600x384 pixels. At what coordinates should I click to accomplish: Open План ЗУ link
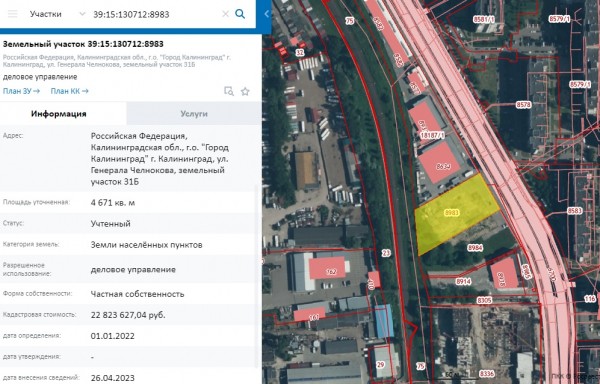[x=21, y=91]
